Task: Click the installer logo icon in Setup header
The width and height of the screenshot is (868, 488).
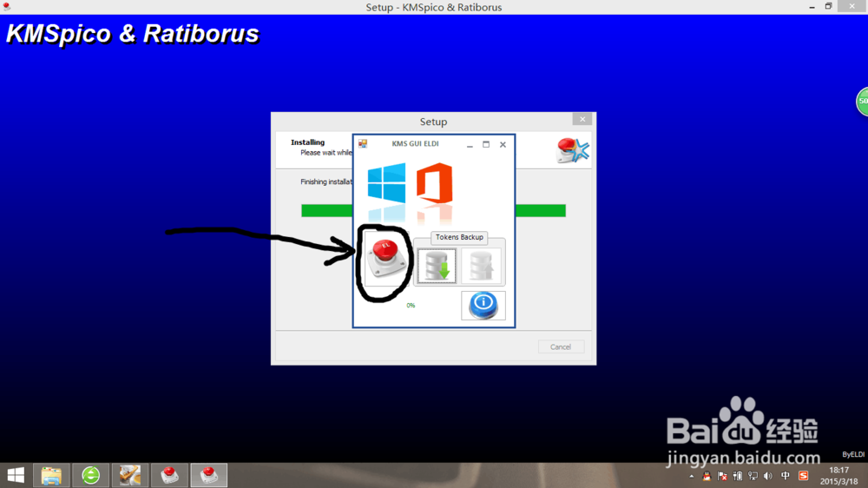Action: click(572, 150)
